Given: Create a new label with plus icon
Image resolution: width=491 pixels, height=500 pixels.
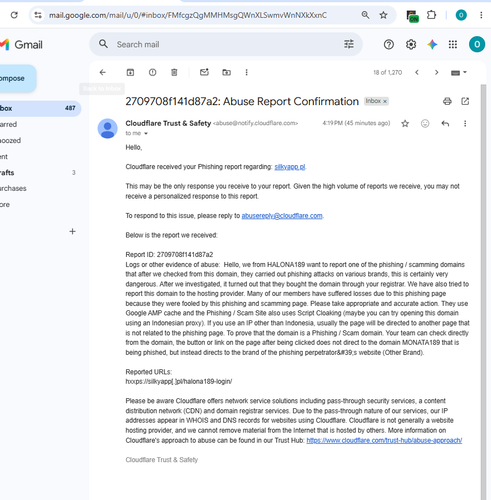Looking at the screenshot, I should [72, 231].
